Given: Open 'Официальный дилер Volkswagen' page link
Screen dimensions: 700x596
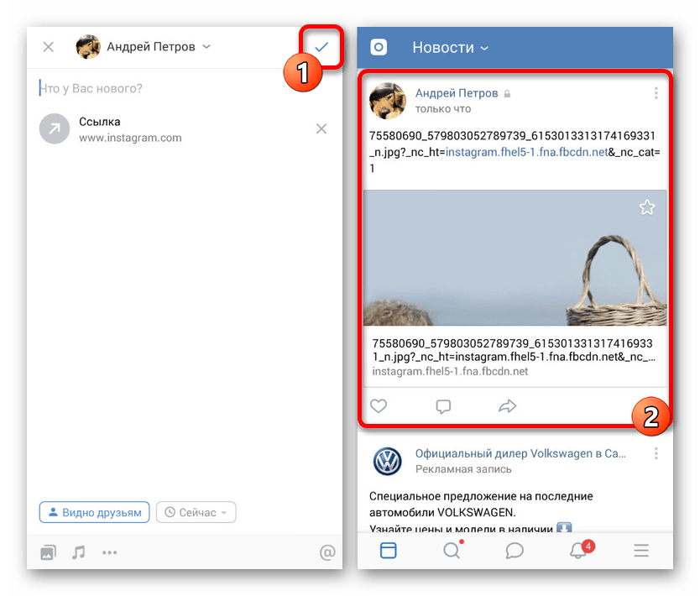Looking at the screenshot, I should tap(520, 453).
